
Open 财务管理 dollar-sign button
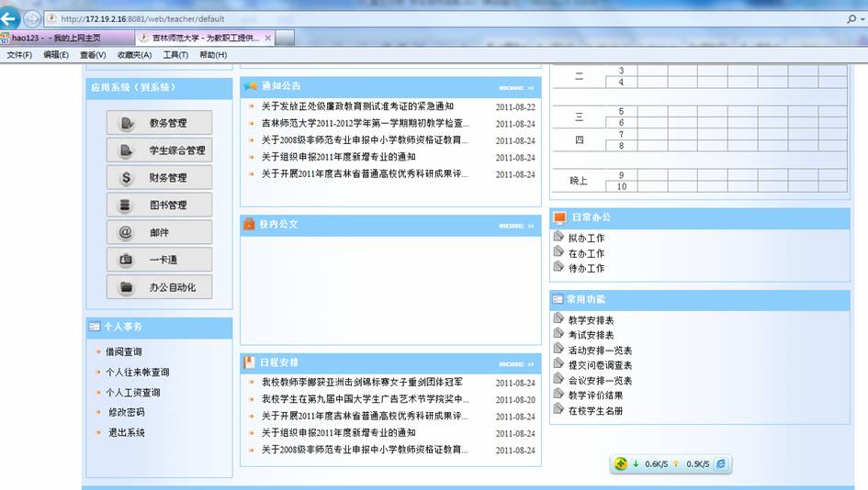(159, 178)
